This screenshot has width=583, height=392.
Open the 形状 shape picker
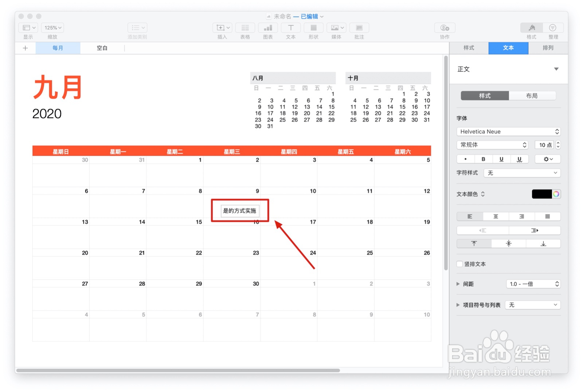(x=313, y=28)
